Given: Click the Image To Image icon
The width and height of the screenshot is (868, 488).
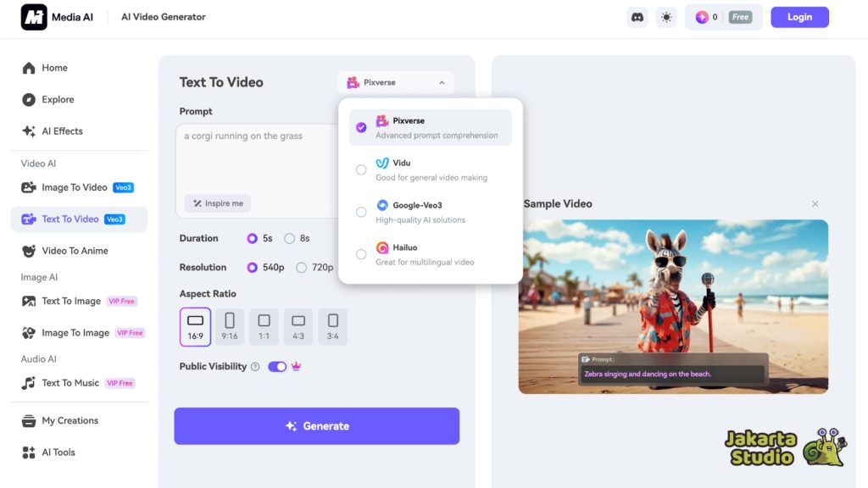Looking at the screenshot, I should (29, 332).
